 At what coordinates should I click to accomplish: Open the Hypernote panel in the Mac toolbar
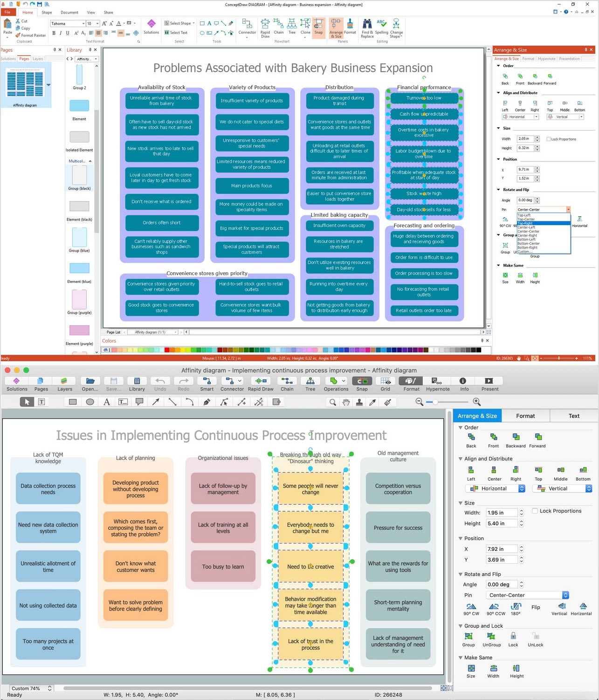click(437, 383)
